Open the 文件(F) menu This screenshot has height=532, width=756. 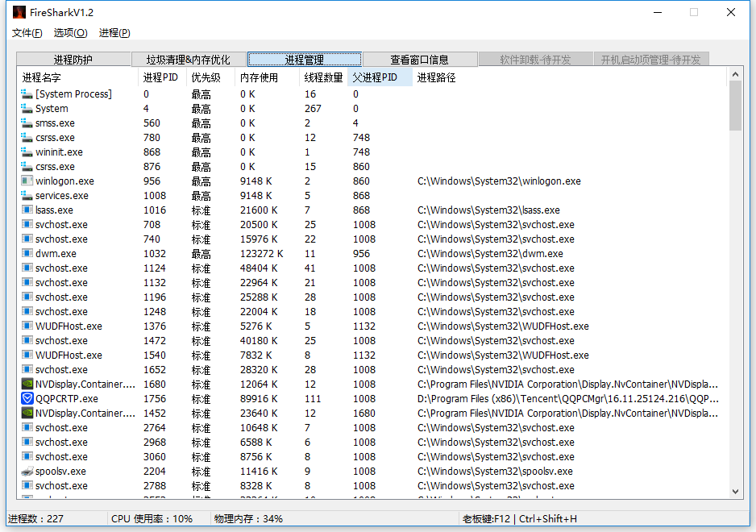27,33
